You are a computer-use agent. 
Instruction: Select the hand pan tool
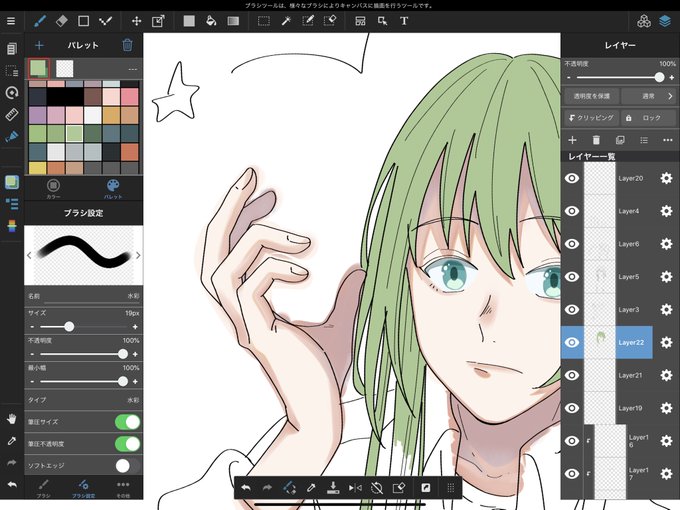click(x=12, y=419)
